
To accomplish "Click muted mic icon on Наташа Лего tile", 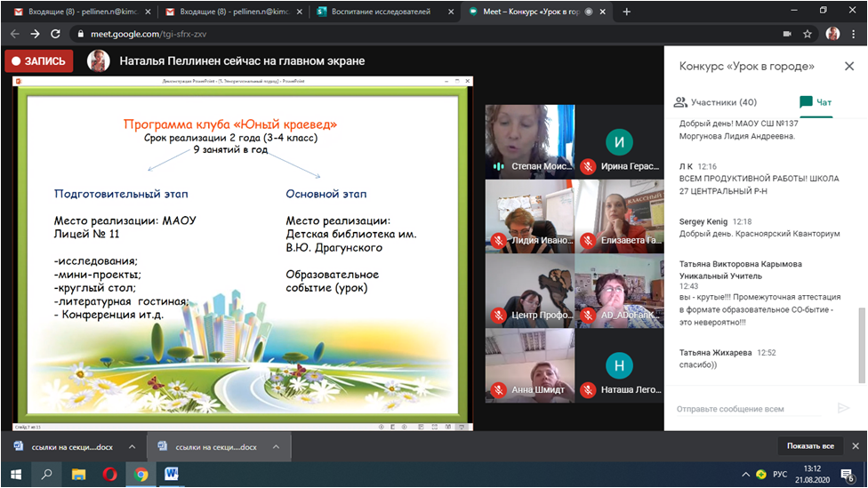I will [588, 389].
